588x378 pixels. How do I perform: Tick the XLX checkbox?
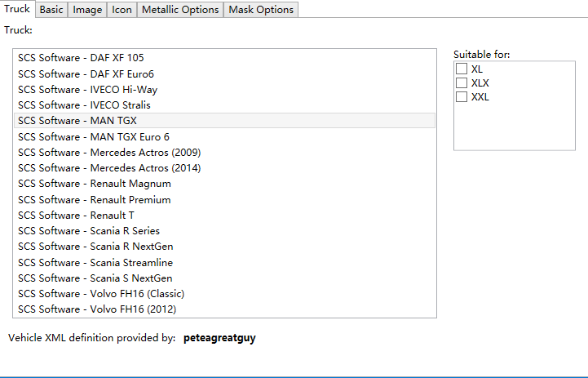click(x=462, y=82)
